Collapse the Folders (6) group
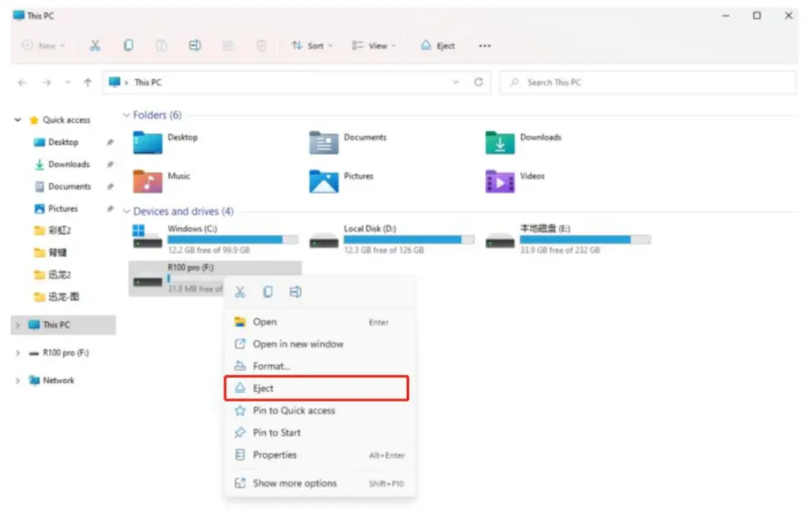 tap(126, 115)
